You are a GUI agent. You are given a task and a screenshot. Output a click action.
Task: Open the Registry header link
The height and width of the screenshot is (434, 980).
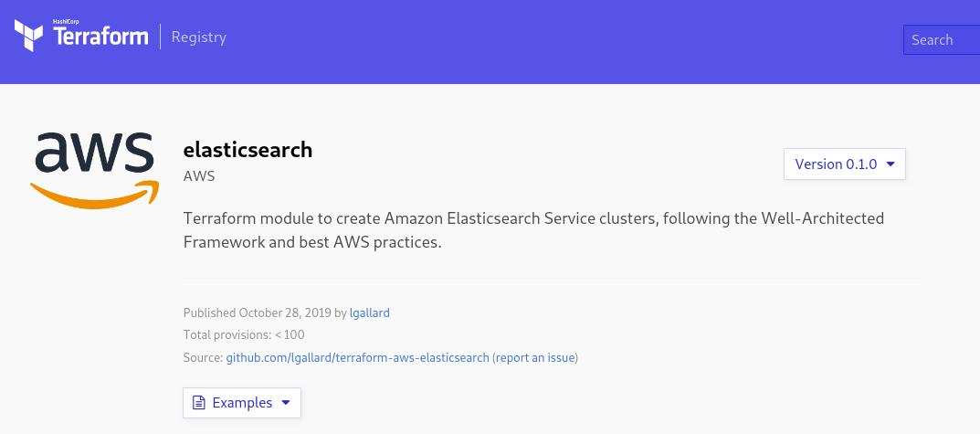pos(199,37)
